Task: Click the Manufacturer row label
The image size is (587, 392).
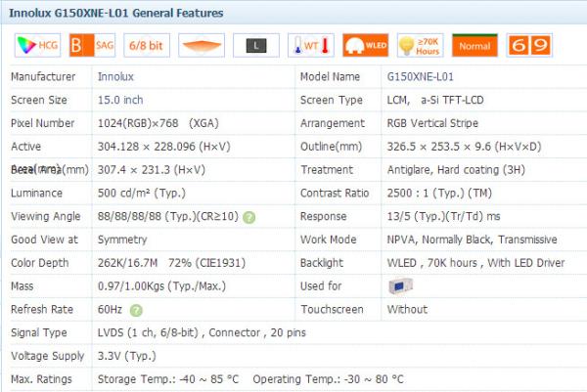Action: point(43,76)
